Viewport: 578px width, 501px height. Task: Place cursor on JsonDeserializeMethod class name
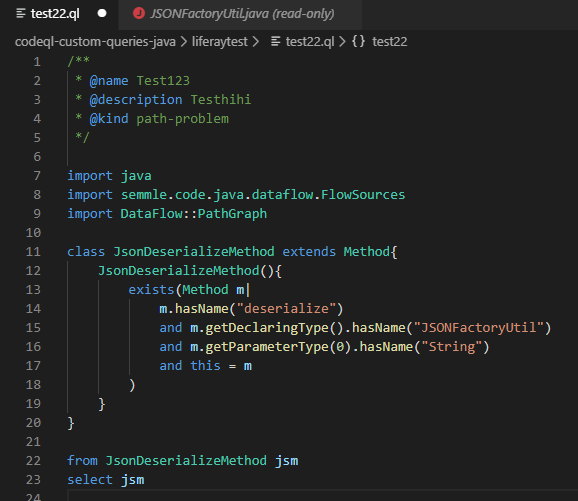194,252
